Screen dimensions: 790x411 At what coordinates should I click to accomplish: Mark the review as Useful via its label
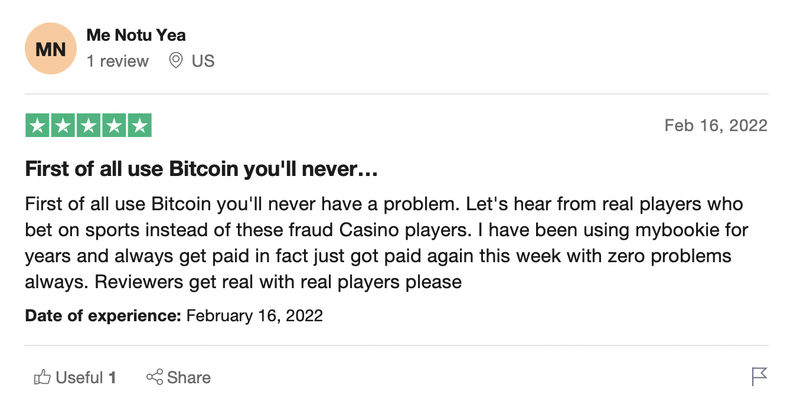click(79, 377)
